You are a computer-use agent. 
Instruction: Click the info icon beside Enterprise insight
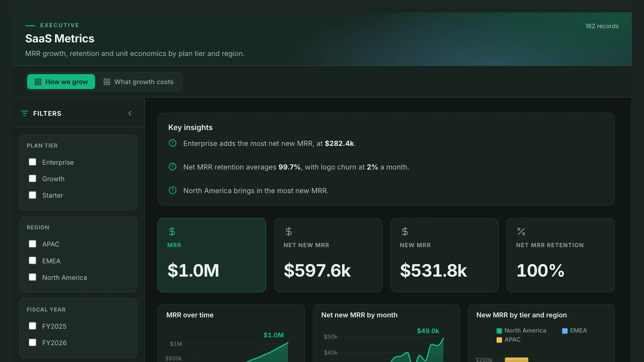[172, 143]
